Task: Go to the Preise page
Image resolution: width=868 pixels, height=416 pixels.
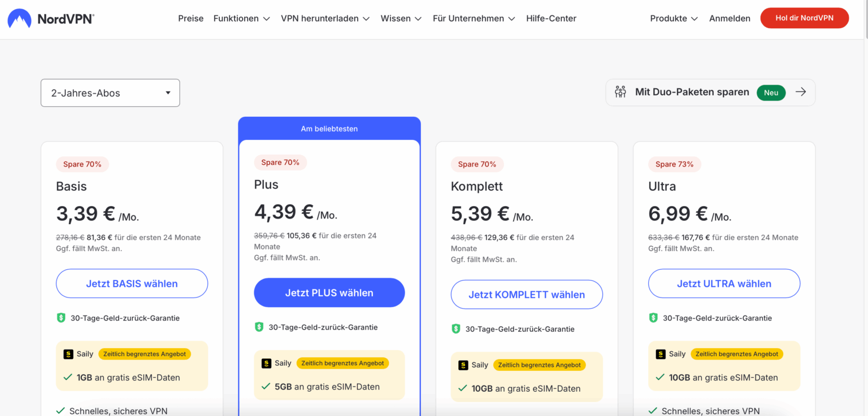Action: 191,19
